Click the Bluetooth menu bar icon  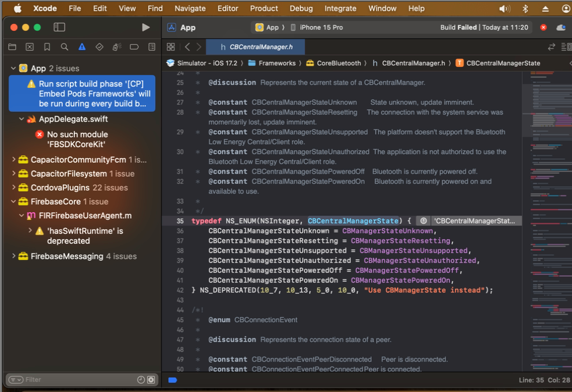pyautogui.click(x=525, y=9)
